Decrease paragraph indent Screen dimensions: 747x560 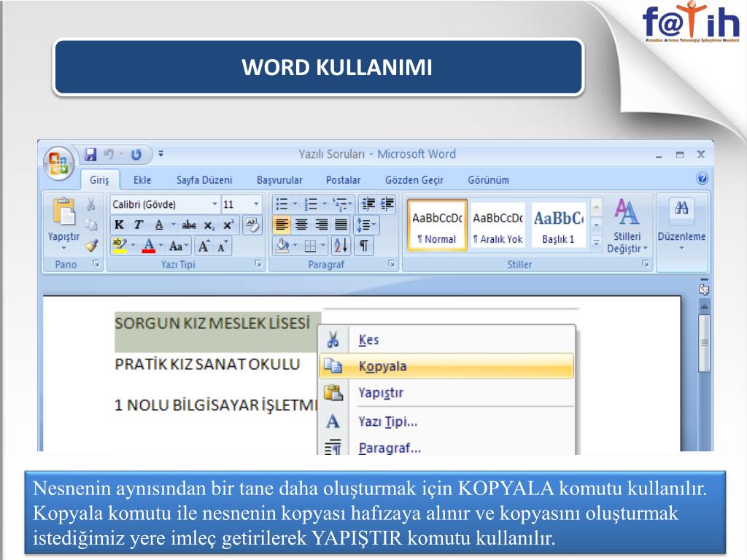[368, 204]
